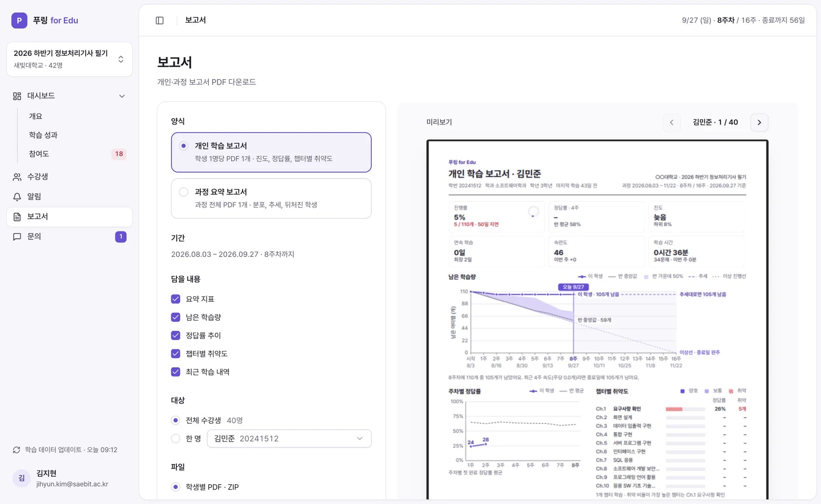Uncheck the 정답률 추이 checkbox
821x504 pixels.
[176, 335]
